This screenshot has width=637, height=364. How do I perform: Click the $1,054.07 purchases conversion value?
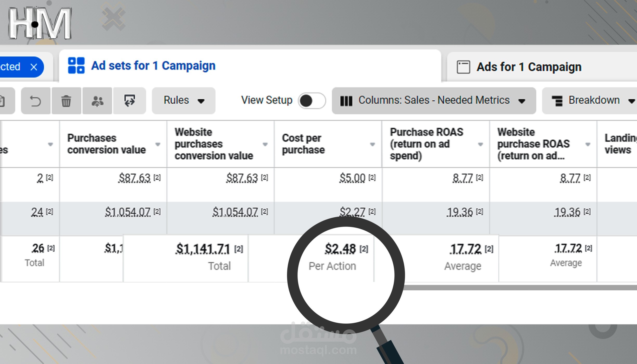coord(128,212)
